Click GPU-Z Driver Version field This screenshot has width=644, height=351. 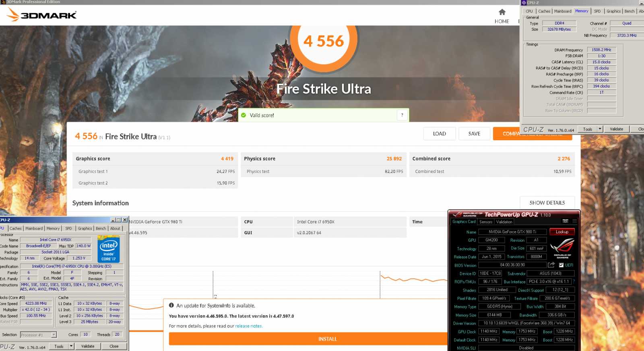(526, 323)
